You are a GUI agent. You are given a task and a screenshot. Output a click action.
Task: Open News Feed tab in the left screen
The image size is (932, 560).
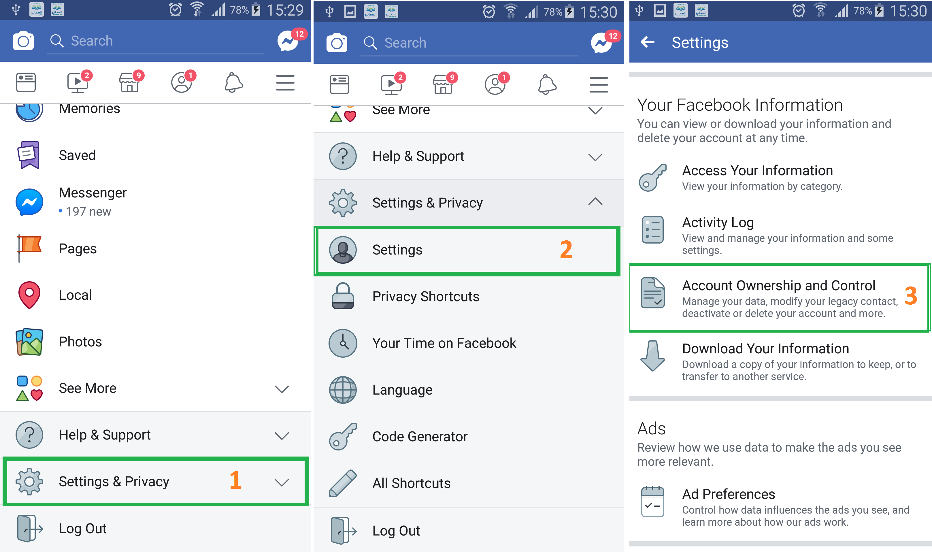tap(26, 83)
